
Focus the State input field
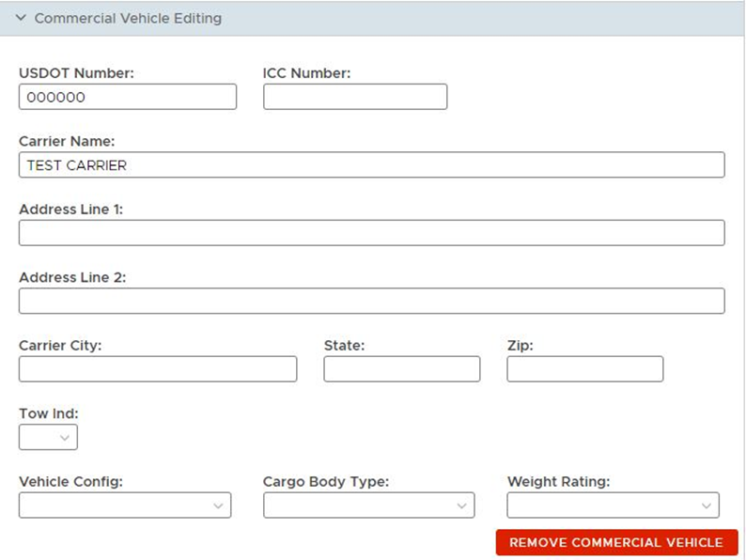point(402,368)
